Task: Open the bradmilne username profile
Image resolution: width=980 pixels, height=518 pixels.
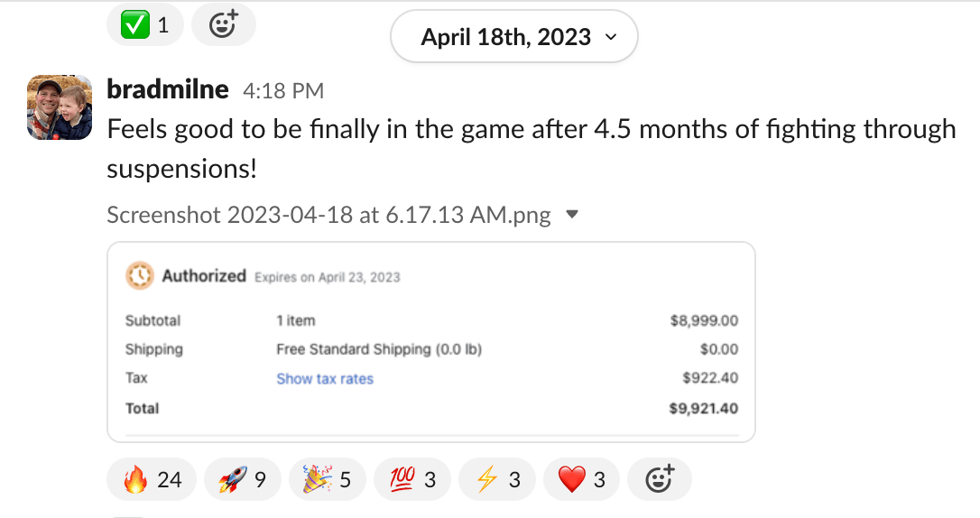Action: click(x=168, y=89)
